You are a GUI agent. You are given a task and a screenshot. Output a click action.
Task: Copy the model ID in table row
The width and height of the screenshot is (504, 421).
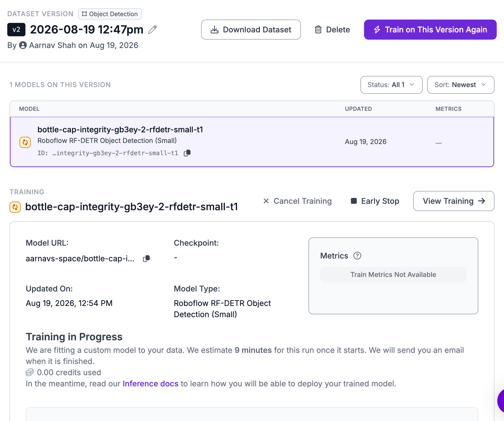(187, 153)
